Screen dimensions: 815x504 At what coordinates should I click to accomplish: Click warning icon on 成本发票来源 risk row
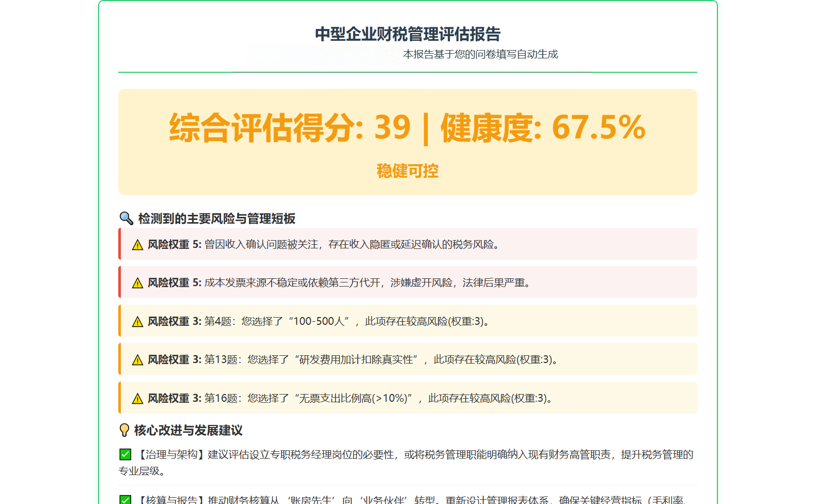click(137, 283)
